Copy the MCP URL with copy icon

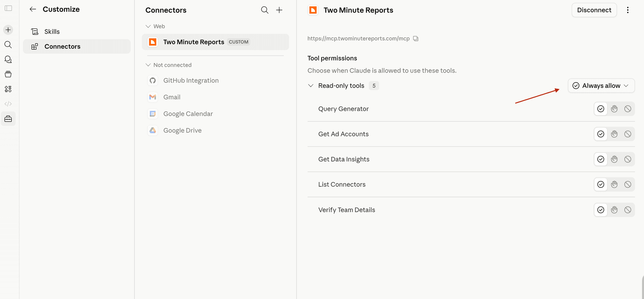click(416, 39)
